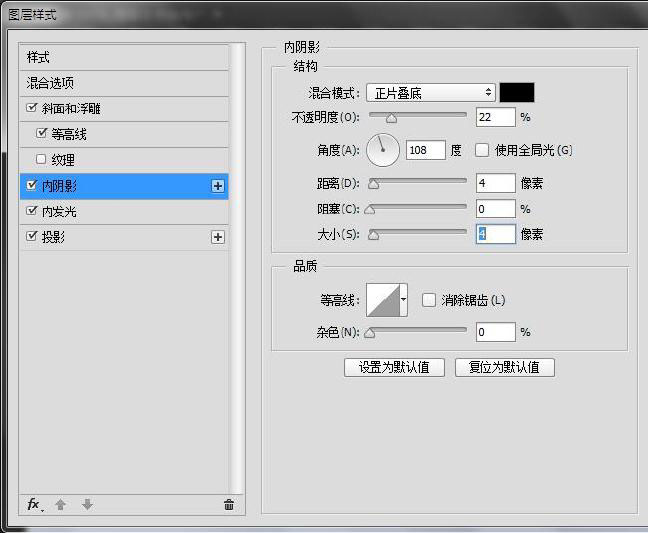Move effect down with the down arrow
The width and height of the screenshot is (648, 533).
click(87, 504)
